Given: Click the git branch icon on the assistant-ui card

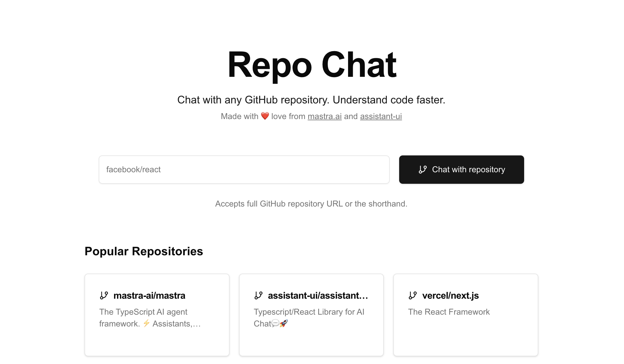Looking at the screenshot, I should 259,295.
